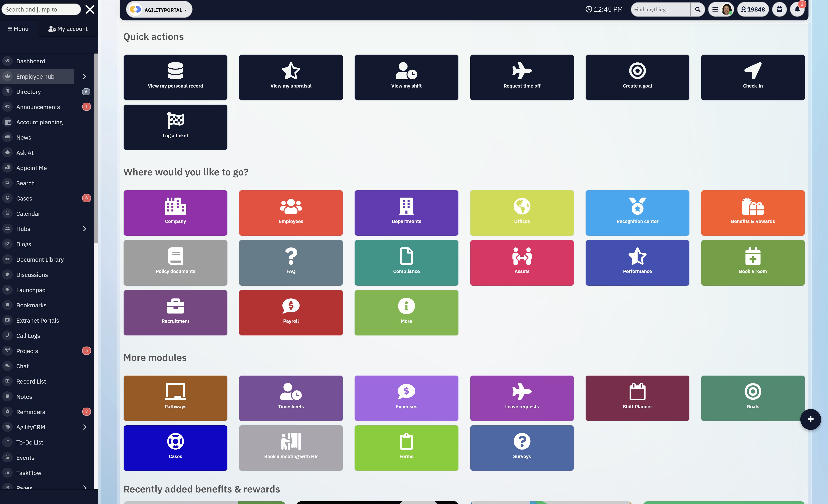The width and height of the screenshot is (828, 504).
Task: Open the Book a meeting with HR tile
Action: pos(291,448)
